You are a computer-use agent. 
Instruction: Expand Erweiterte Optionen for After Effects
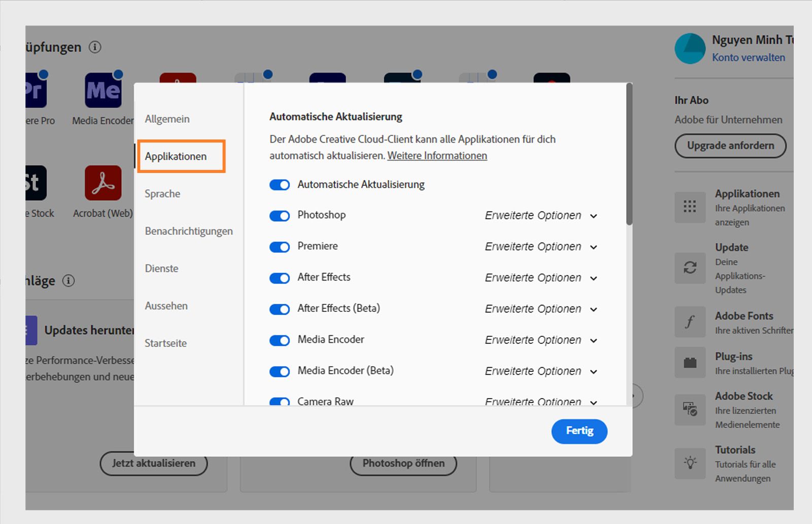tap(540, 278)
